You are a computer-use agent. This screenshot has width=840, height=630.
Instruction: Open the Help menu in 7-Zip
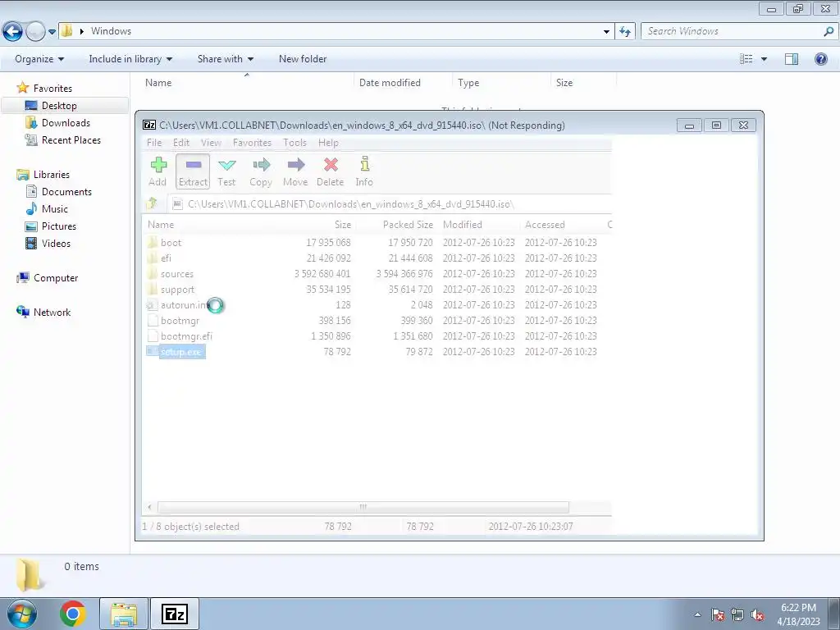point(328,143)
